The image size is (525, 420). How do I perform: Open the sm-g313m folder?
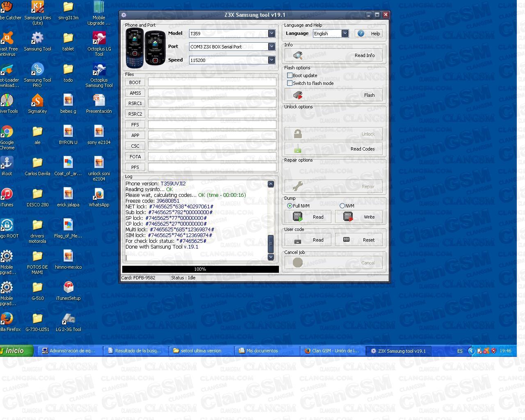click(x=68, y=11)
